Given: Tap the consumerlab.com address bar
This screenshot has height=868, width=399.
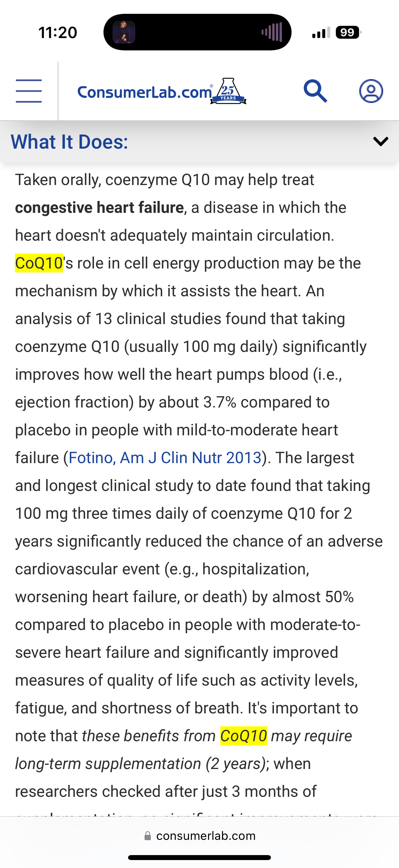Looking at the screenshot, I should [200, 836].
